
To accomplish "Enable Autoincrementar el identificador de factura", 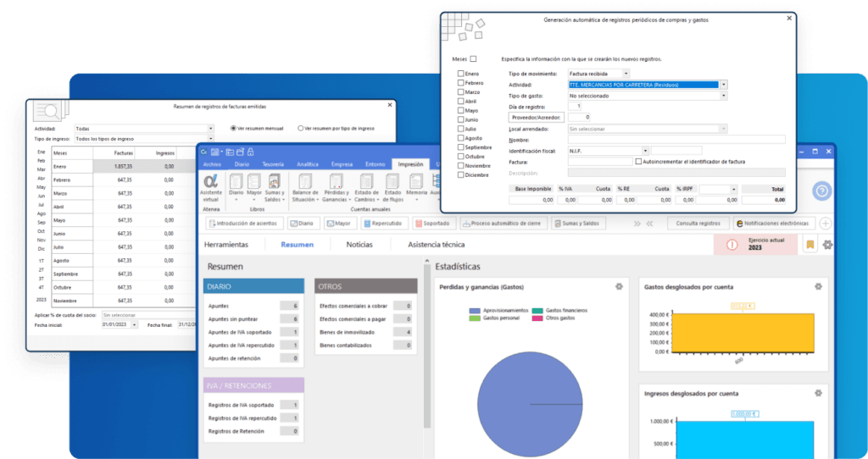I will pyautogui.click(x=638, y=162).
